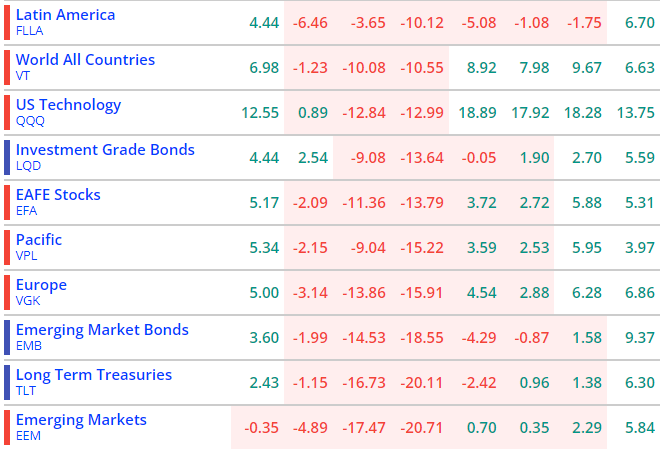Image resolution: width=663 pixels, height=449 pixels.
Task: Click the -20.71 value for Emerging Markets
Action: click(421, 427)
